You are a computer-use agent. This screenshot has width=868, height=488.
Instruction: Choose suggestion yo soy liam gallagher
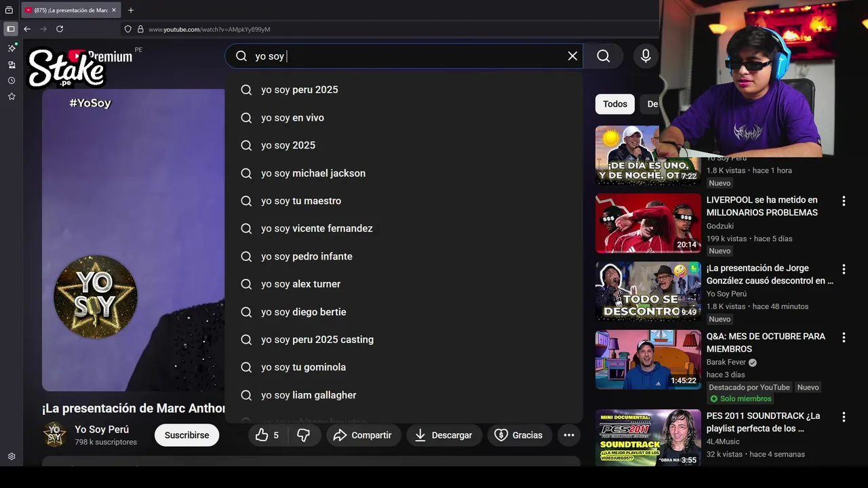404,395
